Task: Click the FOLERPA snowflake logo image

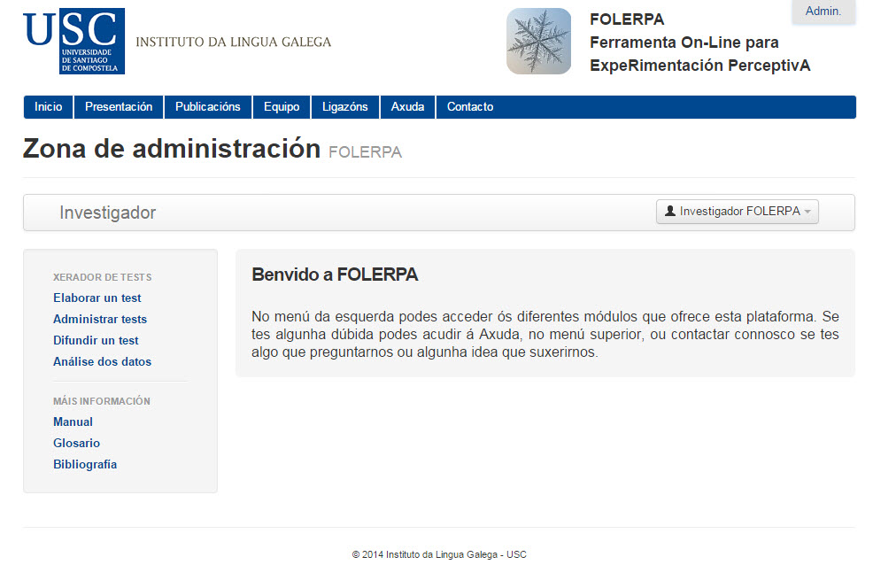Action: 538,42
